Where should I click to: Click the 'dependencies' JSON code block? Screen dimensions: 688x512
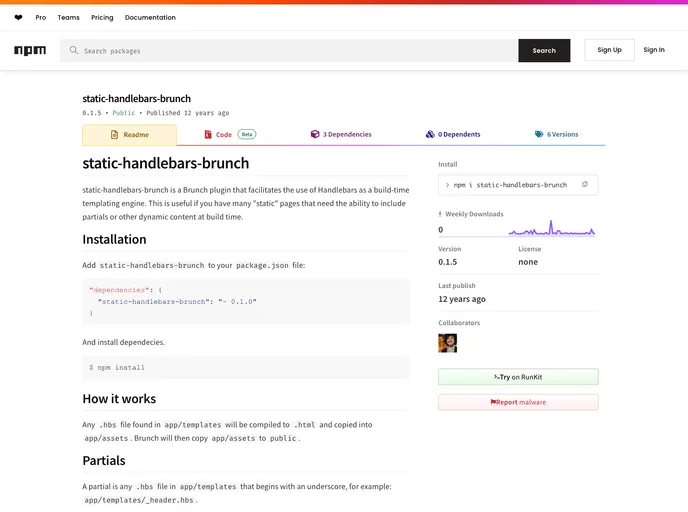click(x=246, y=301)
